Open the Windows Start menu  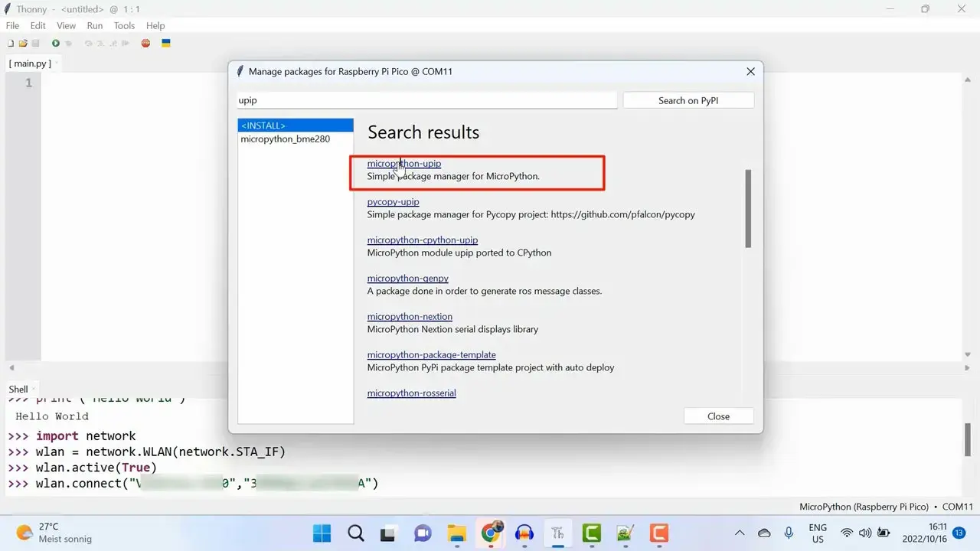(x=322, y=533)
